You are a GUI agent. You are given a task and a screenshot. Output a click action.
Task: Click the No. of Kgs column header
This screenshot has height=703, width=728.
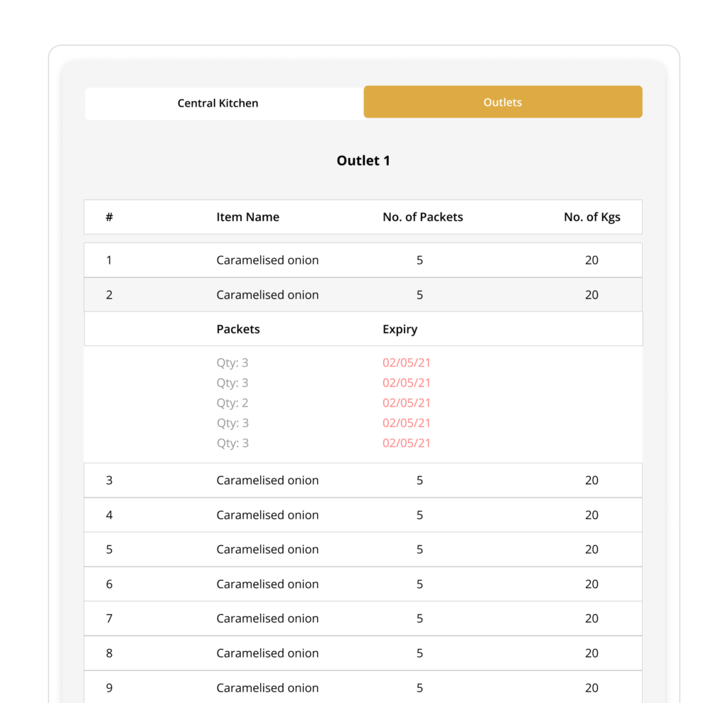coord(592,217)
